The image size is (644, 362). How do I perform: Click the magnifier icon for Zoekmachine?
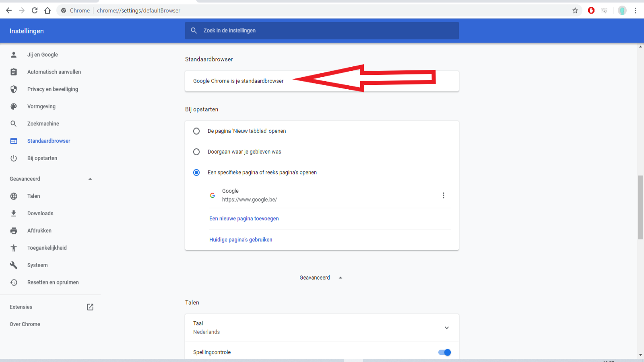pyautogui.click(x=14, y=124)
